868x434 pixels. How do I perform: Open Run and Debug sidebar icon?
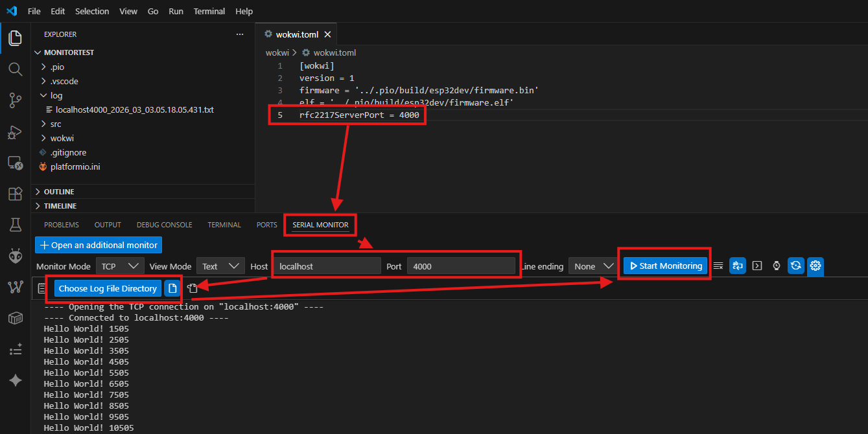tap(15, 131)
